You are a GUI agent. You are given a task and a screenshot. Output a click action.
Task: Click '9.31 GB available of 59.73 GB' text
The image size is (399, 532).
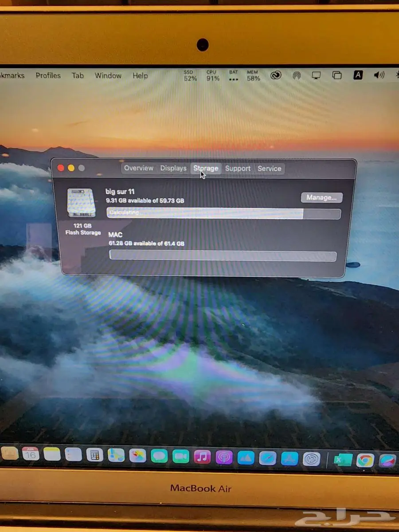pyautogui.click(x=145, y=200)
